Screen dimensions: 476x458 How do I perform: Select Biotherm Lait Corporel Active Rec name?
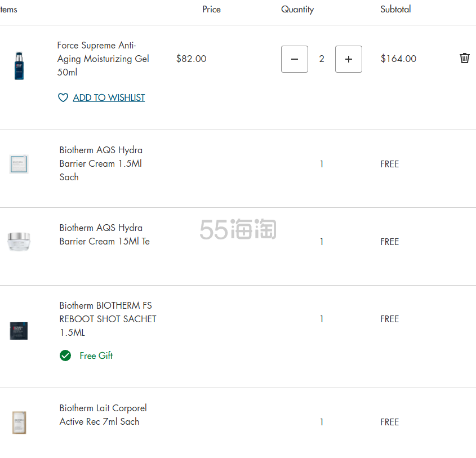point(103,415)
